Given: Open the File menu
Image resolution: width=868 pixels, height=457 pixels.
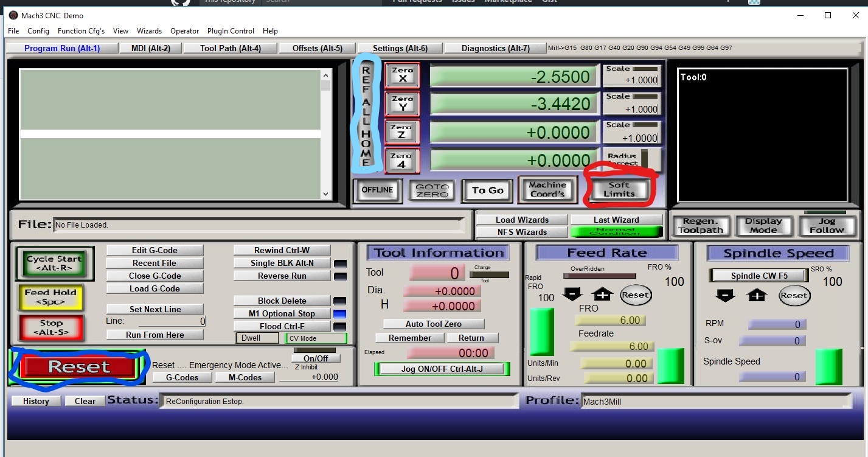Looking at the screenshot, I should coord(13,30).
